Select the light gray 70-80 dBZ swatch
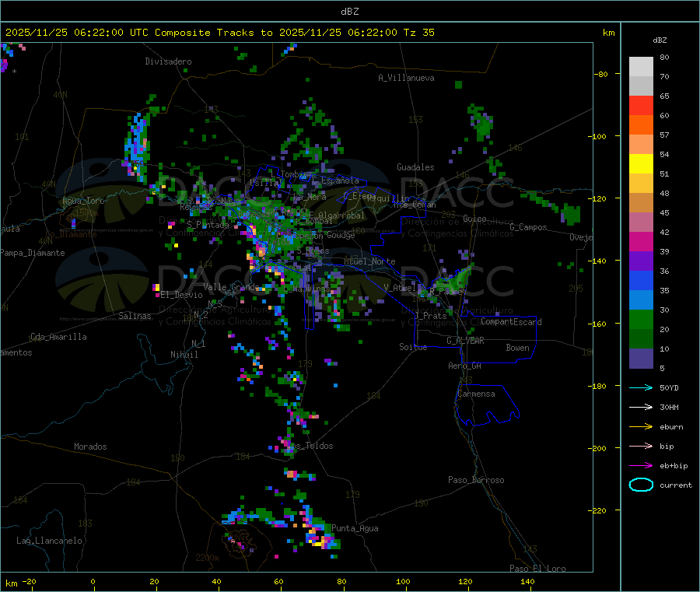 [641, 67]
